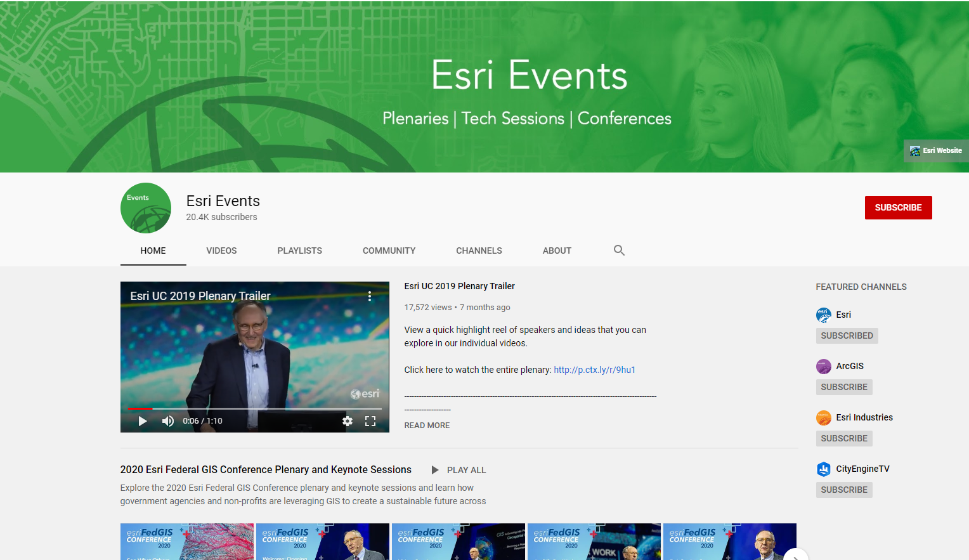
Task: Subscribe to the ArcGIS channel
Action: pos(844,387)
